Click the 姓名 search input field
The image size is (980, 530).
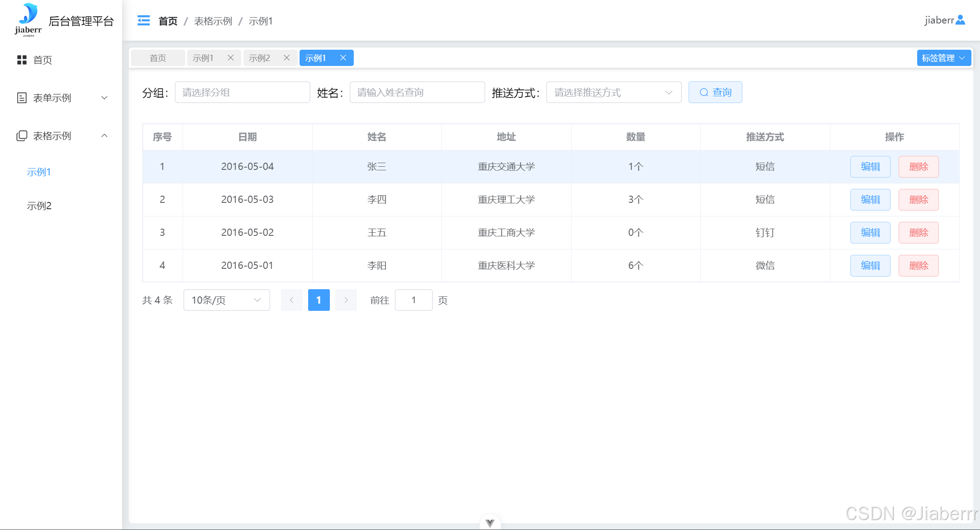coord(417,93)
